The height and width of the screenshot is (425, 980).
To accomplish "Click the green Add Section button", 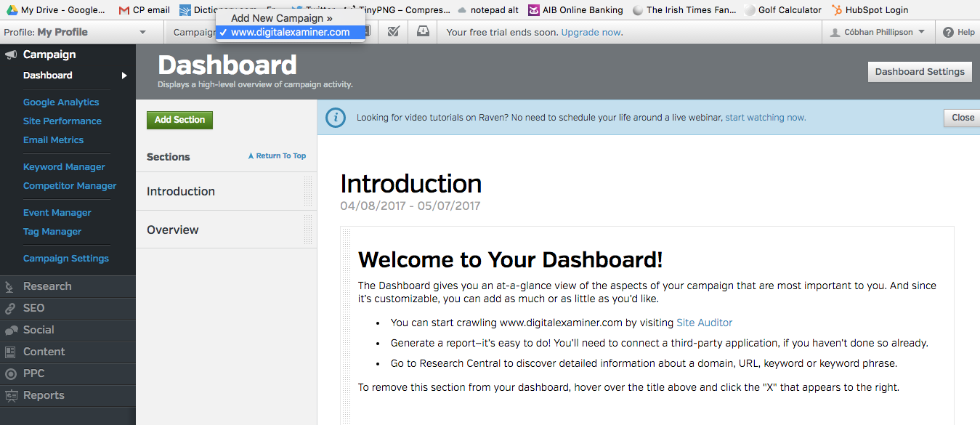I will [179, 120].
